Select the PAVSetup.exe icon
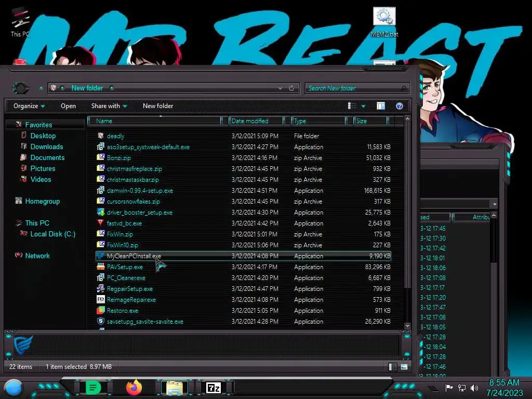Viewport: 532px width, 399px height. pyautogui.click(x=100, y=267)
